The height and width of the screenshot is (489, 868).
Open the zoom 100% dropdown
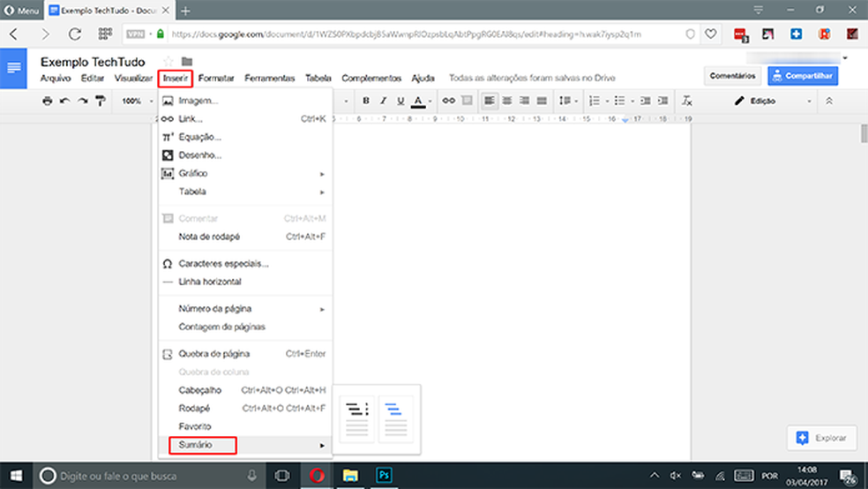(x=138, y=101)
